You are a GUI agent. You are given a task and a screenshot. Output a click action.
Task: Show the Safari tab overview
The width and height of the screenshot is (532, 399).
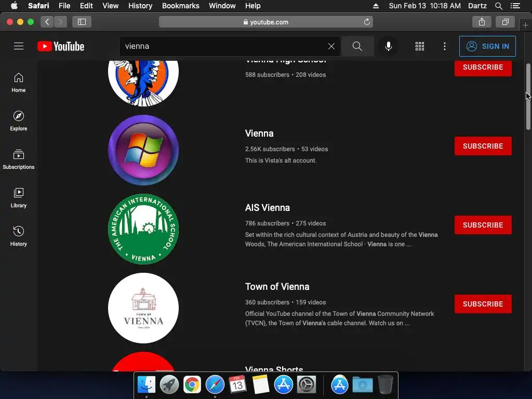(x=505, y=22)
